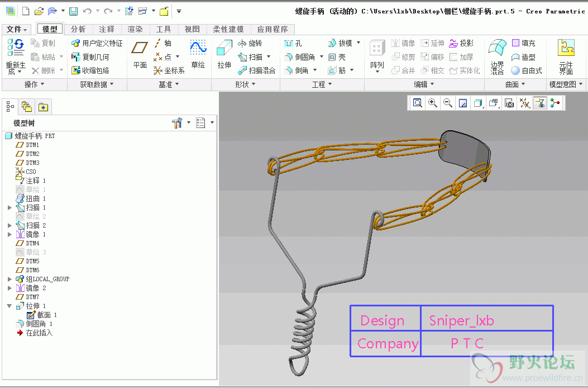
Task: Select the 扫描混合 (Swept Blend) tool
Action: click(x=257, y=70)
